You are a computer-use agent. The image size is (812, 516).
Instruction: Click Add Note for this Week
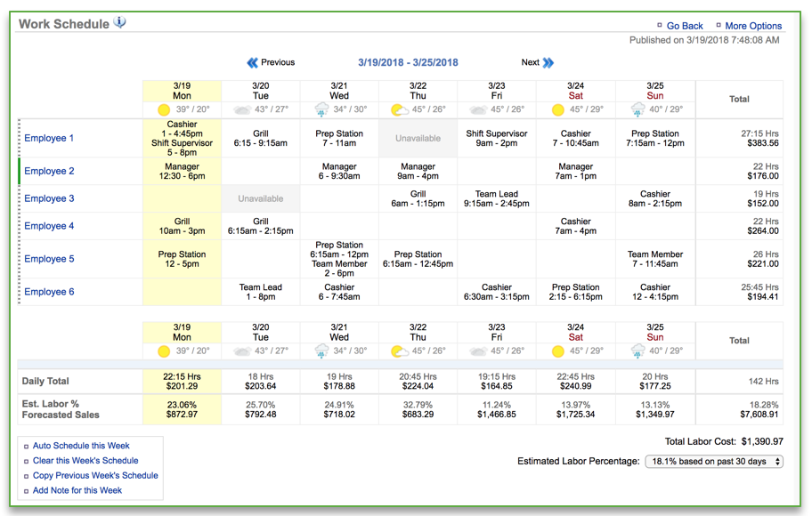pyautogui.click(x=77, y=490)
